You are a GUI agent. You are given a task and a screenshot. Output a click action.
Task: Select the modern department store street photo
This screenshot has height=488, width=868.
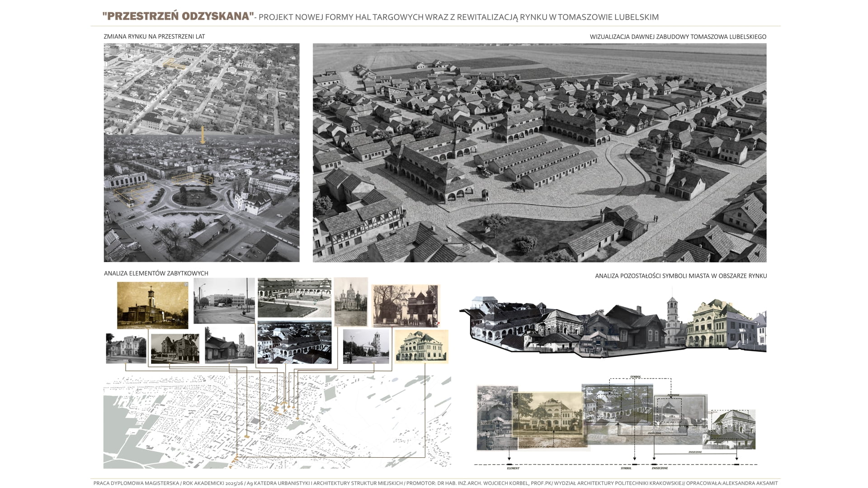pyautogui.click(x=224, y=300)
